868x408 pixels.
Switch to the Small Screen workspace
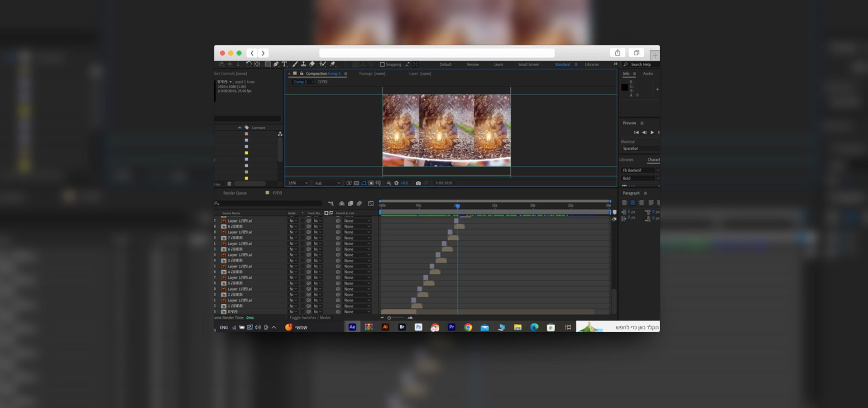click(x=528, y=64)
